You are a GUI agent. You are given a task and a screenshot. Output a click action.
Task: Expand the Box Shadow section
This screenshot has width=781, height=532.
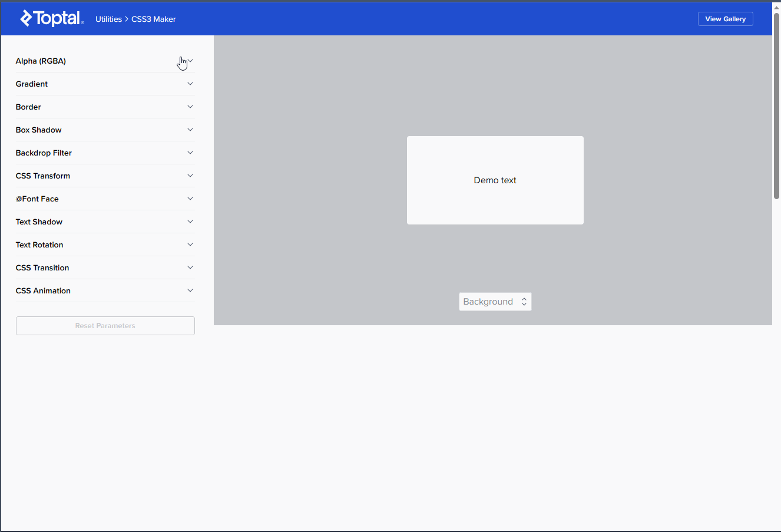(105, 130)
